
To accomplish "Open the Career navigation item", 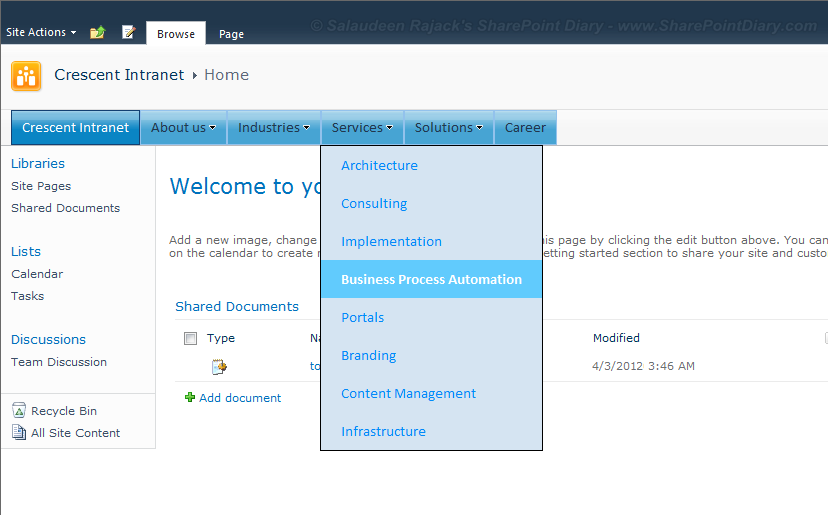I will coord(525,127).
